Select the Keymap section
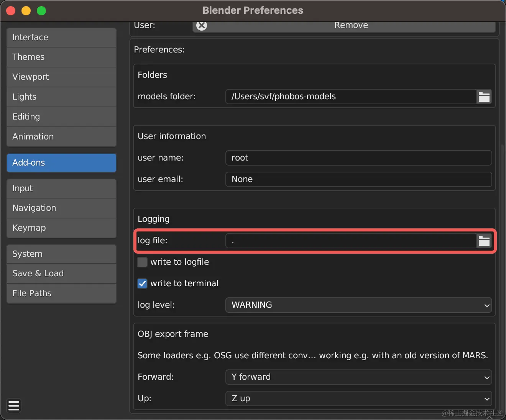The height and width of the screenshot is (420, 506). pyautogui.click(x=61, y=228)
